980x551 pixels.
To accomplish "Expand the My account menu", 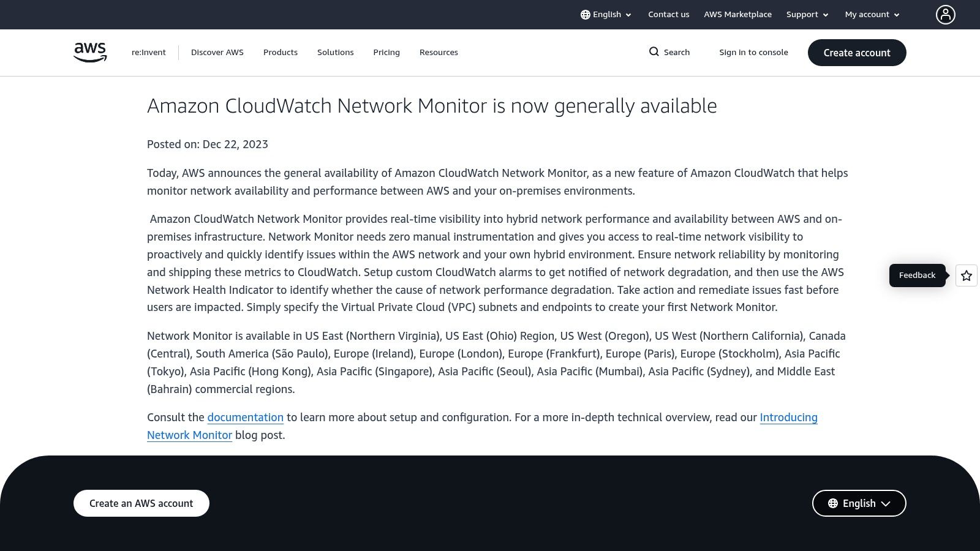I will pos(871,14).
